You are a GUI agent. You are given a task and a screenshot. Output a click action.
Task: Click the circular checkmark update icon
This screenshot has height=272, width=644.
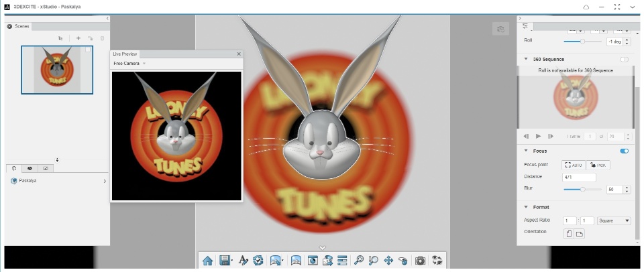tap(258, 260)
